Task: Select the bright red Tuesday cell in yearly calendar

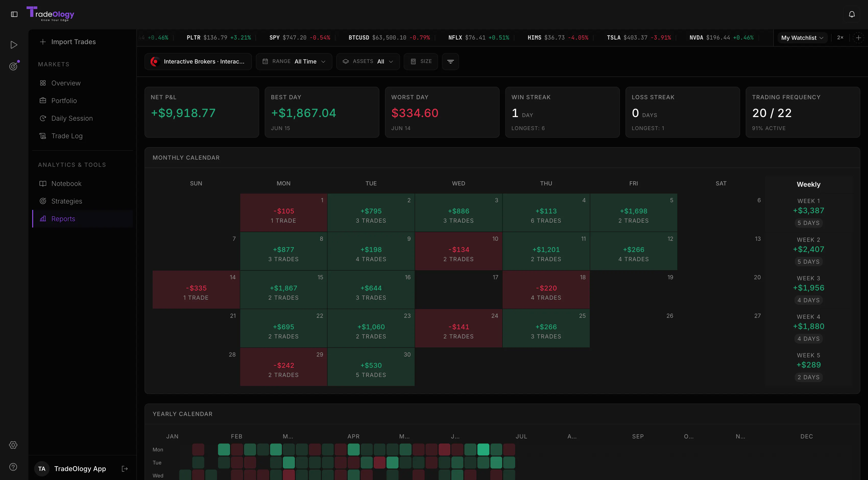Action: point(379,462)
